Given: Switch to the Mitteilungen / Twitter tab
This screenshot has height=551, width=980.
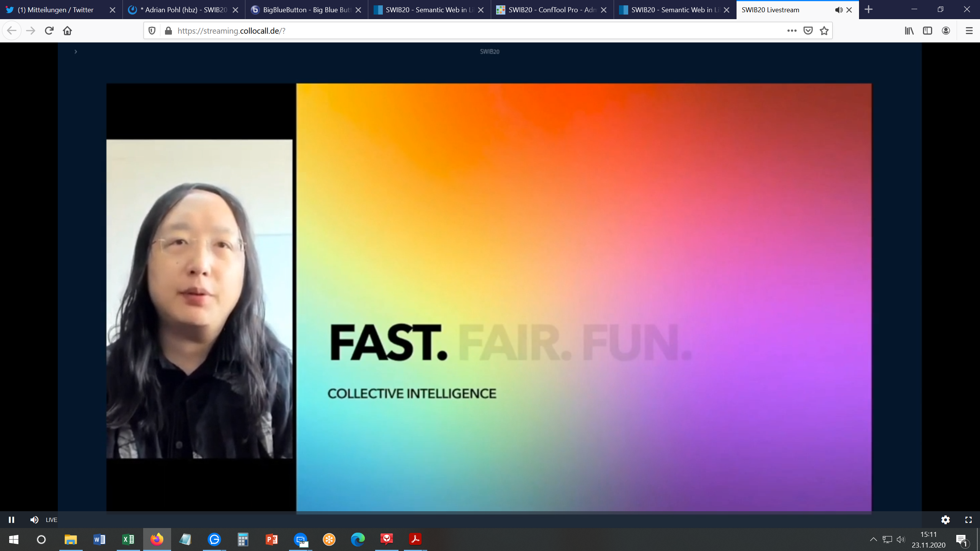Looking at the screenshot, I should point(56,10).
